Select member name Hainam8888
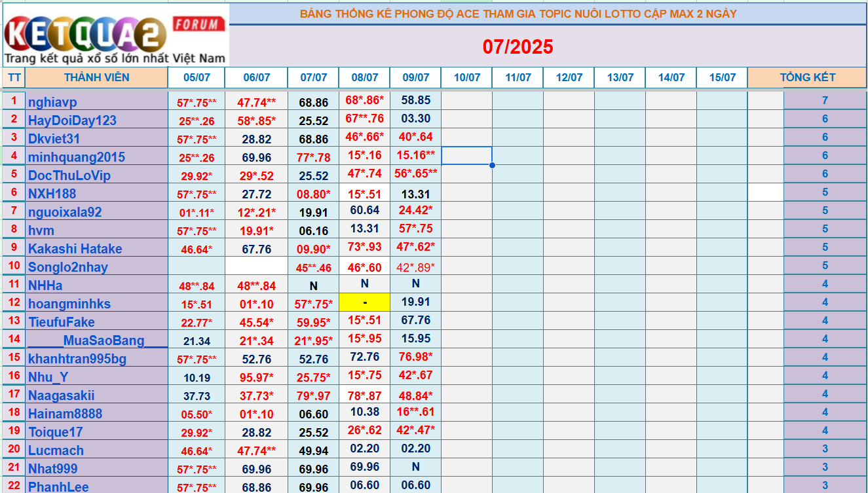Image resolution: width=868 pixels, height=493 pixels. click(65, 414)
